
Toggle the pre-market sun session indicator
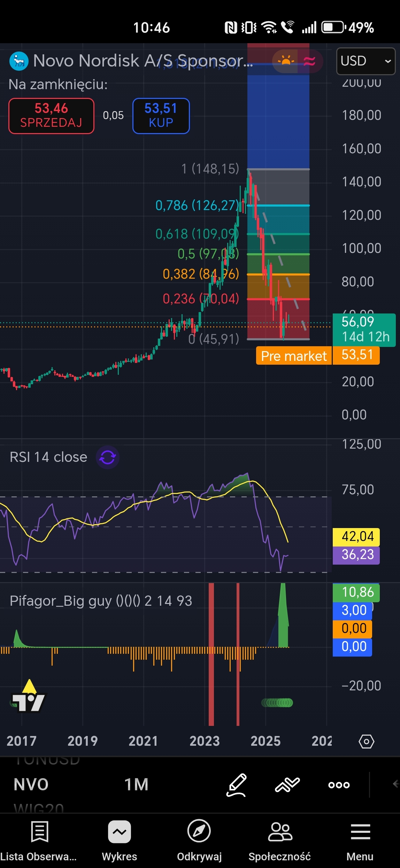pos(285,61)
